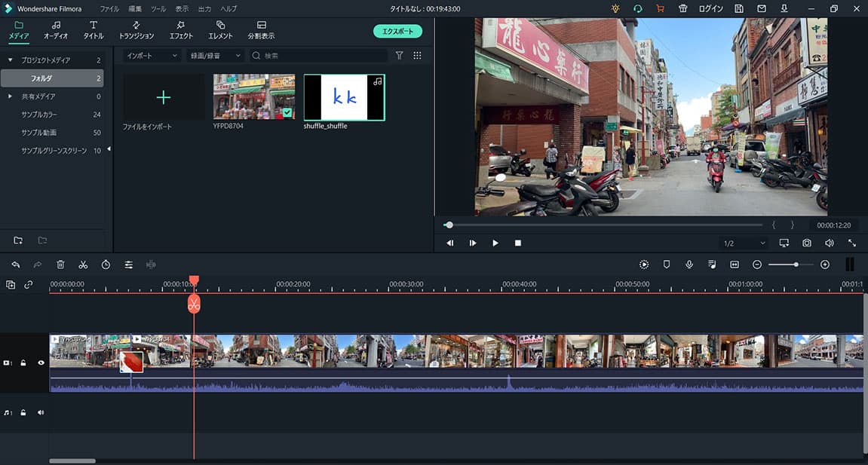
Task: Select the shuffle_shuffle media thumbnail
Action: point(344,97)
